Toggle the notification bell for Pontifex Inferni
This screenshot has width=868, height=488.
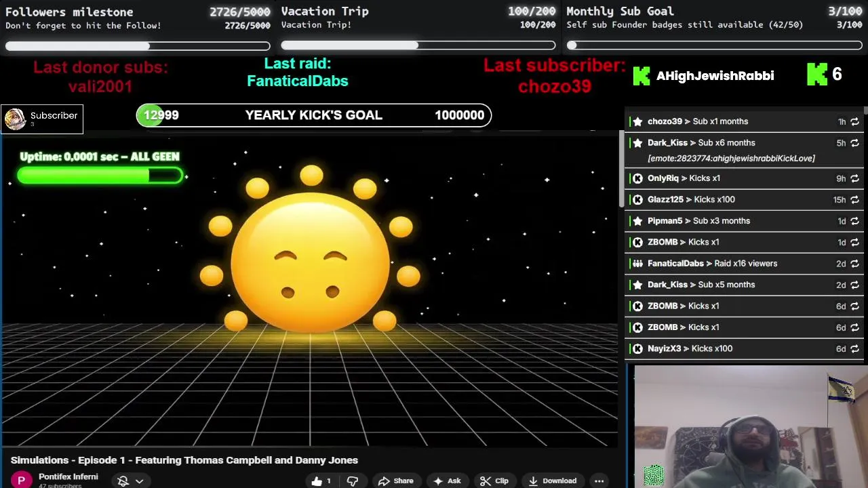point(123,481)
